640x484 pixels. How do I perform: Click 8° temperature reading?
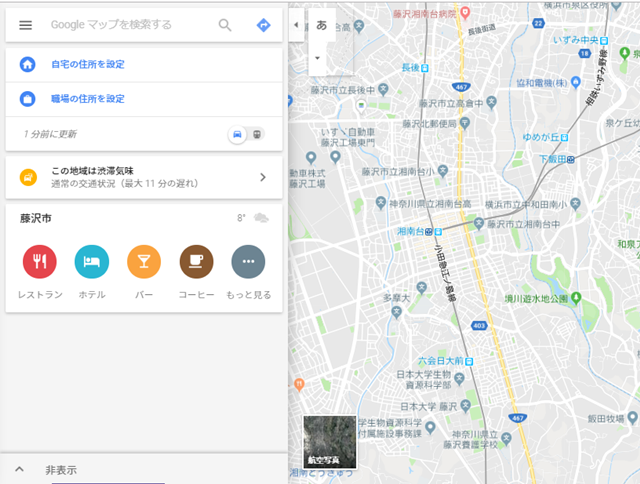click(241, 218)
